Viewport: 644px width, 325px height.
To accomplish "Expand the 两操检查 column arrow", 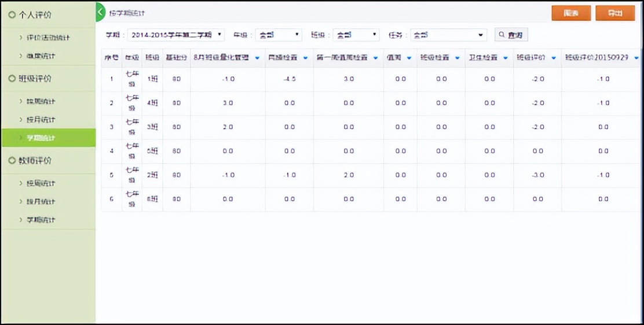I will click(305, 58).
